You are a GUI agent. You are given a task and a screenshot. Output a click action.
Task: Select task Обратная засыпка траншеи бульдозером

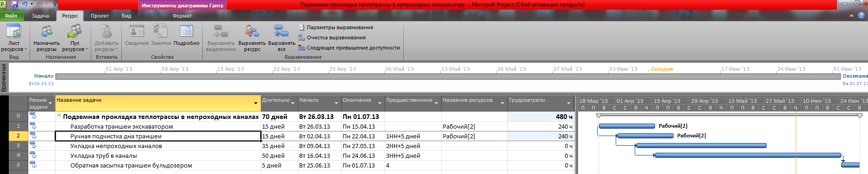[131, 165]
